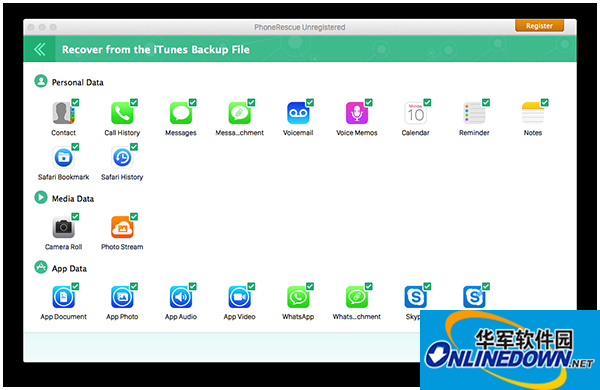Toggle the Photo Stream checkbox
600x390 pixels.
click(x=134, y=217)
